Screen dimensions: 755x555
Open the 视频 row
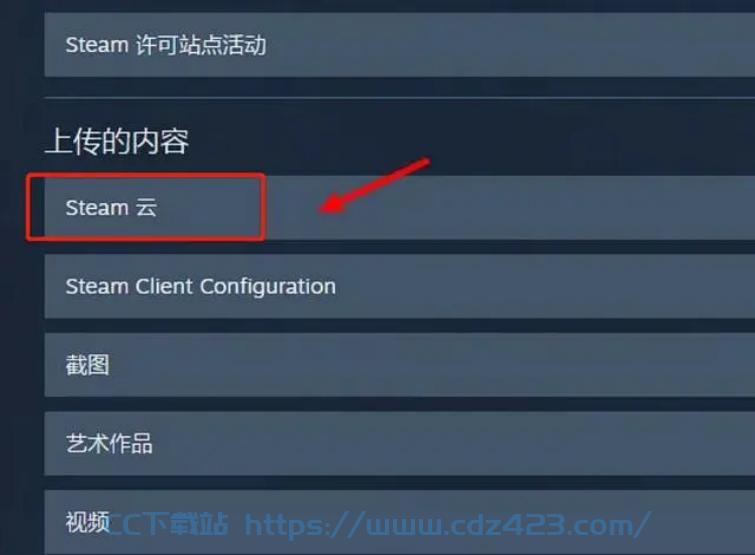pos(400,522)
